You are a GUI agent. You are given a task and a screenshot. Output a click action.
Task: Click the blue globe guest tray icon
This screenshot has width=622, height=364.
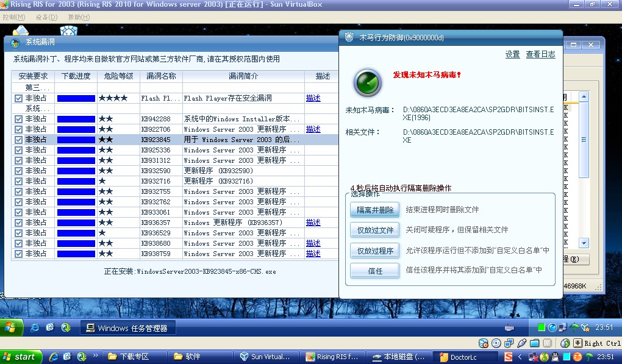pos(552,327)
